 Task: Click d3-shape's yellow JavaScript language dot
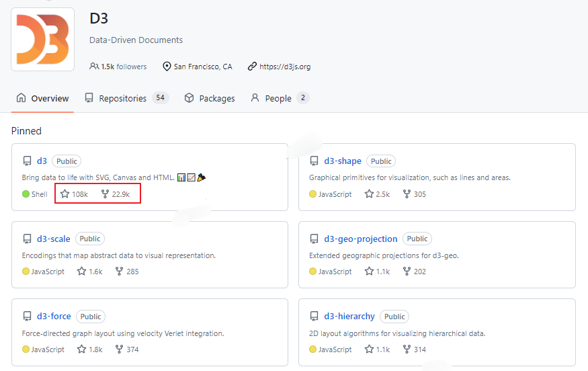(x=312, y=194)
